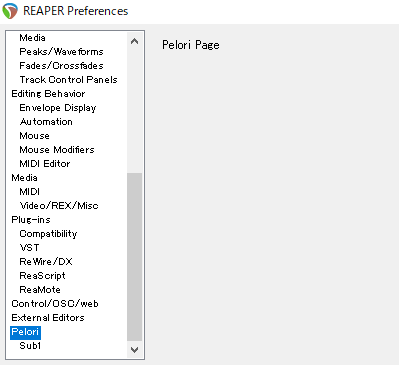Select External Editors page
The height and width of the screenshot is (365, 399).
point(48,318)
